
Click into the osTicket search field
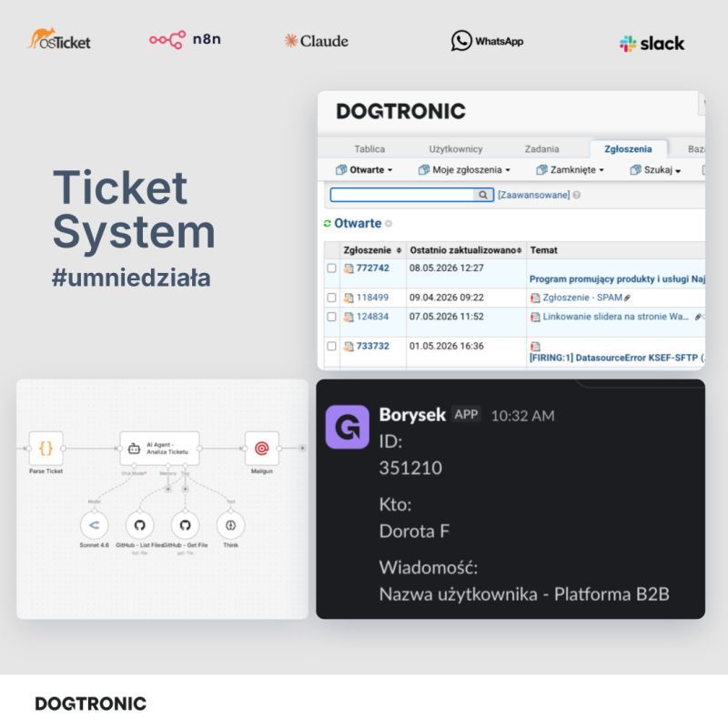tap(402, 195)
